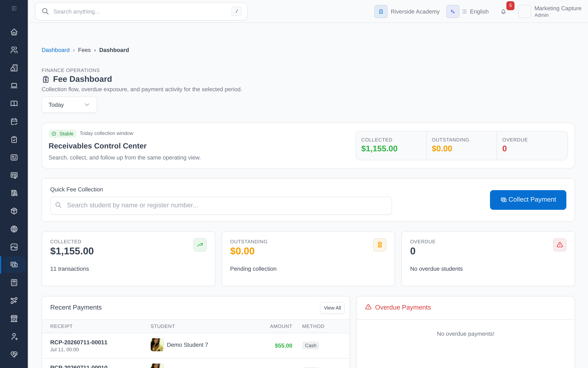Click the No overdue payments message
This screenshot has height=368, width=588.
click(x=465, y=334)
